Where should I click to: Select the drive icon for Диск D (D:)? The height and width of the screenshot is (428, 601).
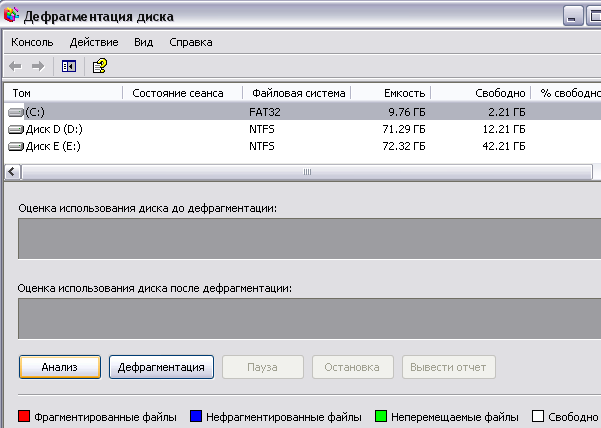(x=16, y=130)
